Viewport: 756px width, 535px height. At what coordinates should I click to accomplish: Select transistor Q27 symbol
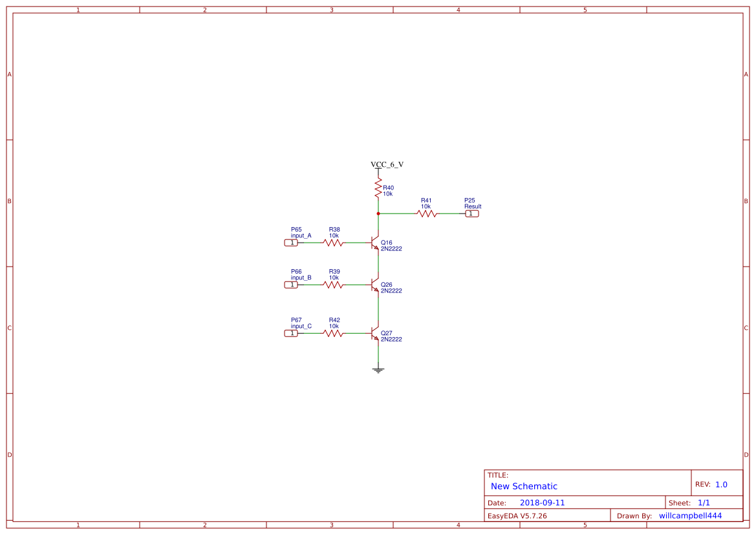(374, 333)
